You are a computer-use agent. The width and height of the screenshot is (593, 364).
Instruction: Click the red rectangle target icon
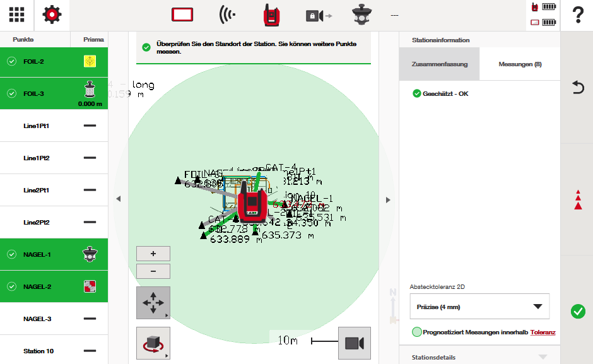tap(182, 15)
